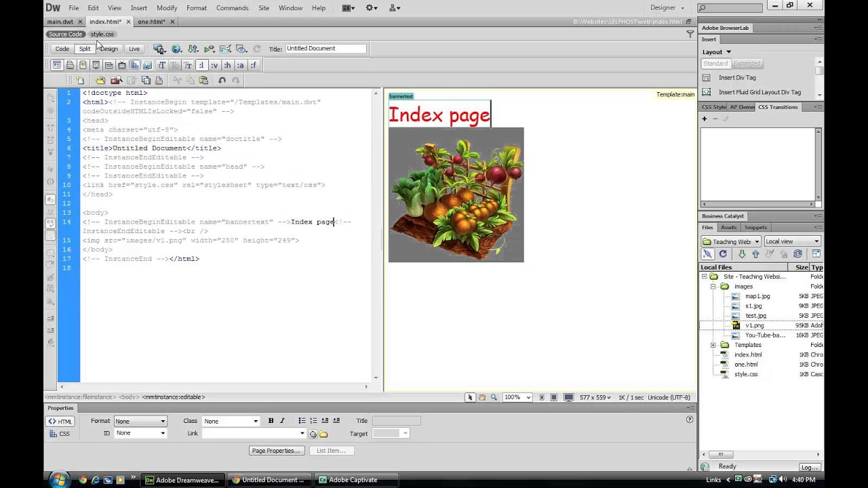Click the Log button

click(809, 467)
